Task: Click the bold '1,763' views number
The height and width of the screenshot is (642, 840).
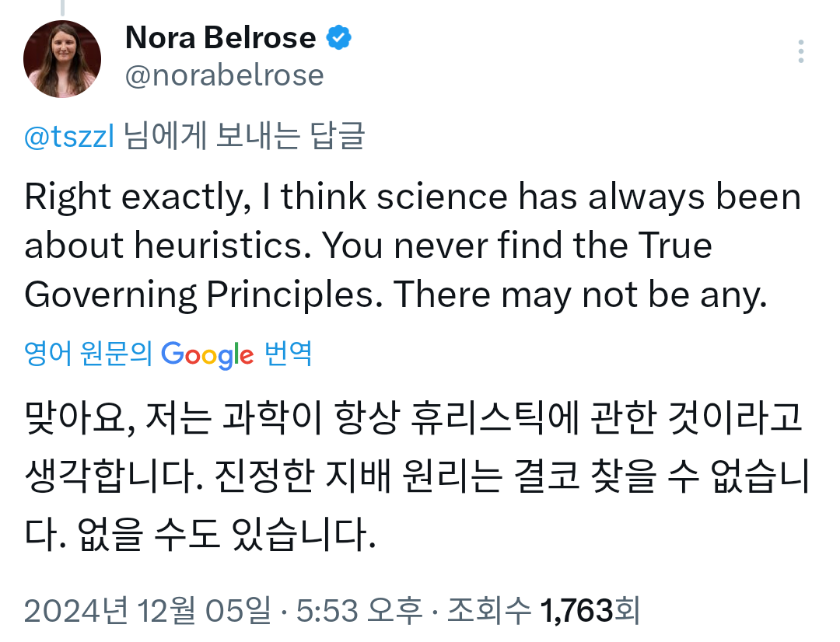Action: (x=576, y=610)
